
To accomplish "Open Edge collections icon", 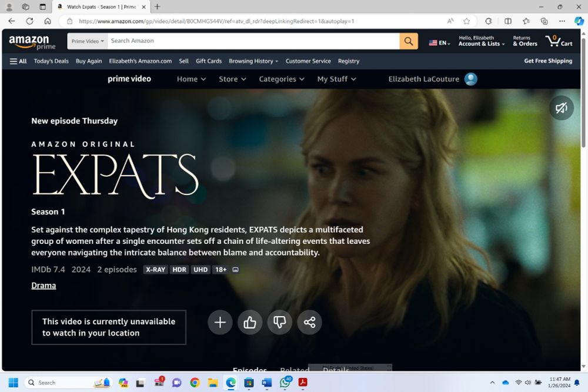I will (544, 21).
